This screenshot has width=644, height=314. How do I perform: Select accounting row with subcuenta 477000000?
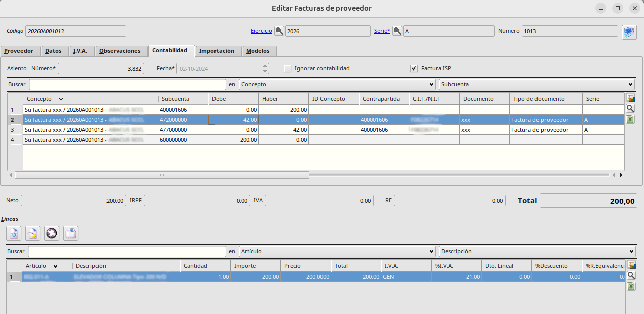pyautogui.click(x=324, y=129)
